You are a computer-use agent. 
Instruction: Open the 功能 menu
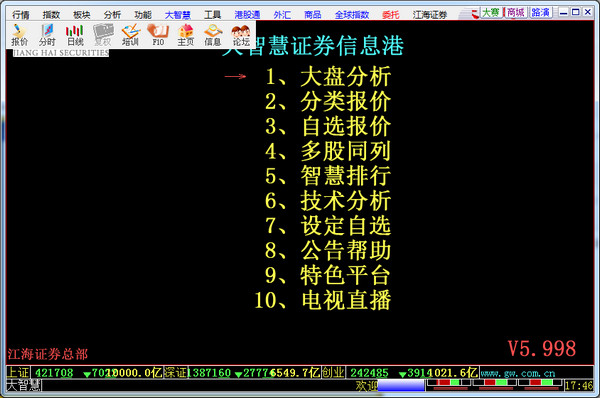pos(143,15)
